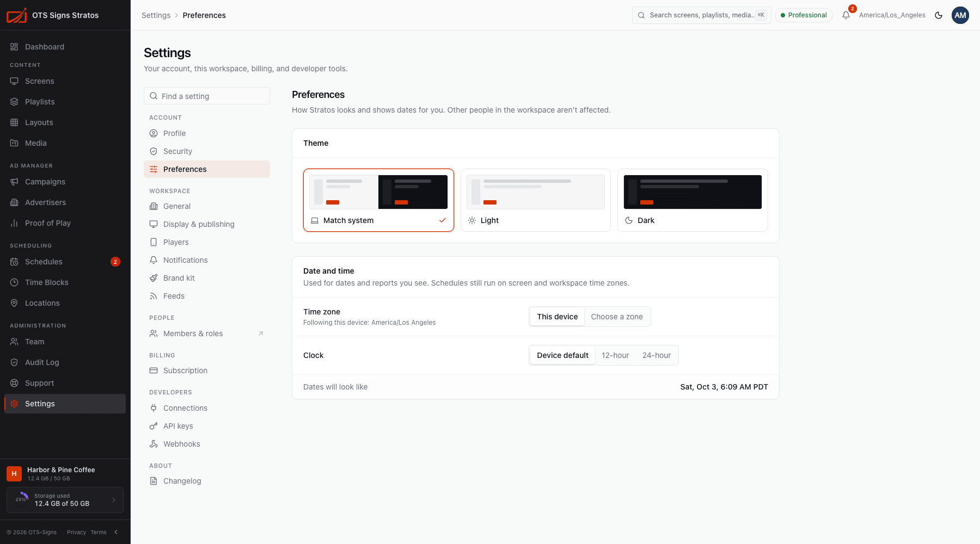This screenshot has width=980, height=544.
Task: Open the Privacy link in footer
Action: [x=76, y=532]
